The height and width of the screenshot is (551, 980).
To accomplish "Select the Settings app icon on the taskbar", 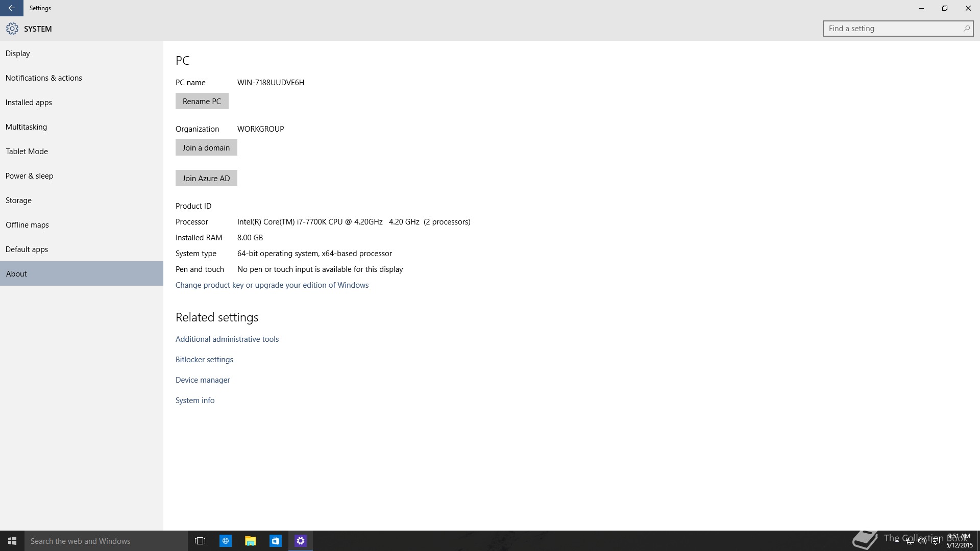I will [x=300, y=541].
